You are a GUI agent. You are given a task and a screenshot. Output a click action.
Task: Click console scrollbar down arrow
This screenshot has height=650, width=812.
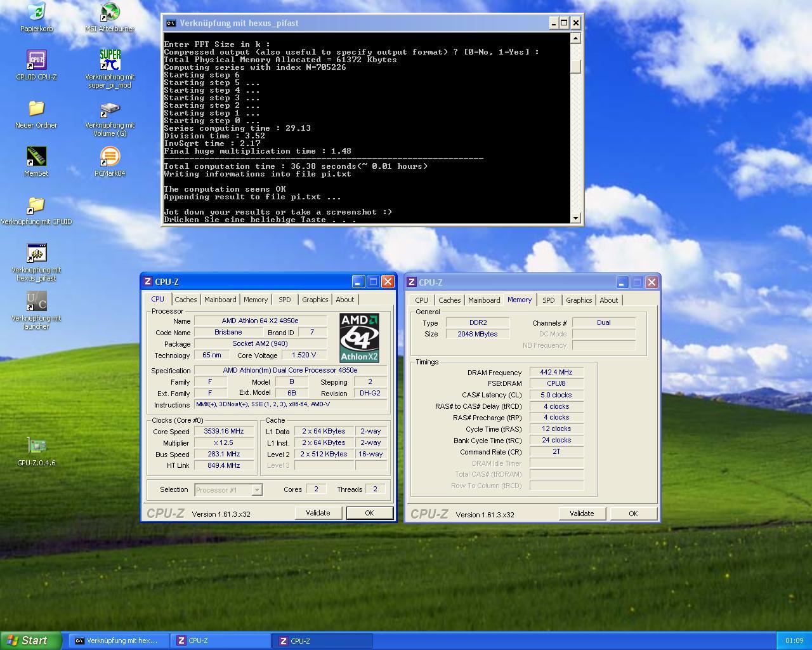pos(575,218)
